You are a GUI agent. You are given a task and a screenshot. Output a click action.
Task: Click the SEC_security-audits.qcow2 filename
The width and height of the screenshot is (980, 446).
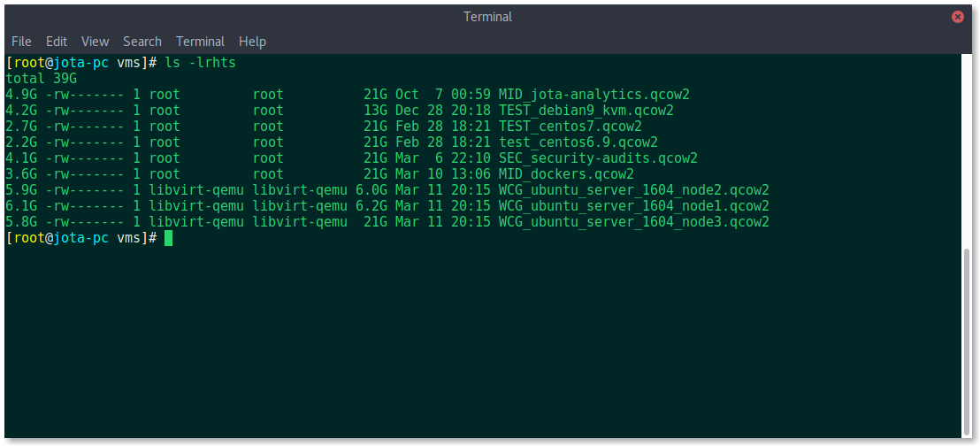[598, 158]
